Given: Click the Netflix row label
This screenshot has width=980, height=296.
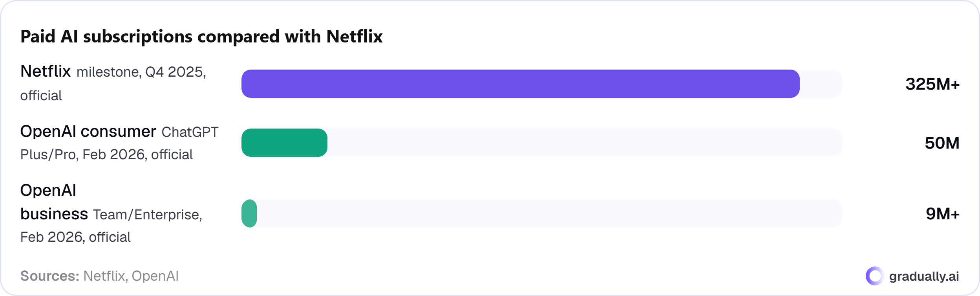Looking at the screenshot, I should click(46, 71).
